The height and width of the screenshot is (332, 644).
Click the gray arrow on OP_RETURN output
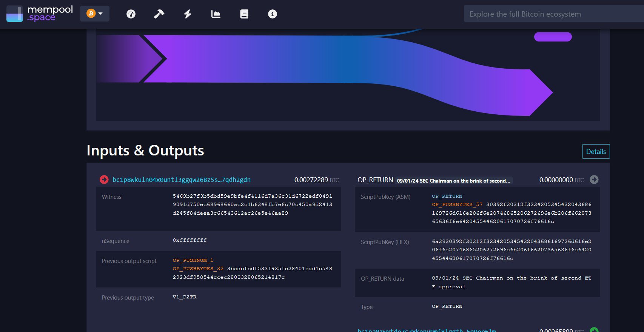(594, 180)
